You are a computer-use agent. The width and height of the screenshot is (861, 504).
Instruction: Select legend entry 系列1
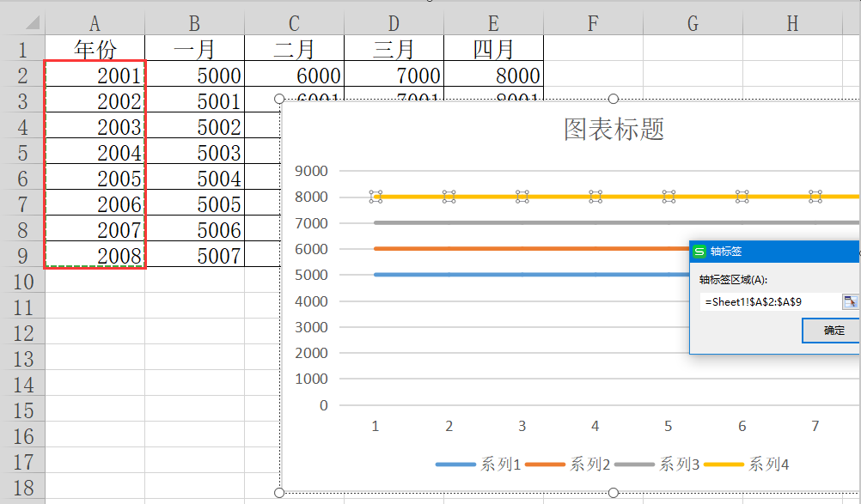pyautogui.click(x=479, y=465)
